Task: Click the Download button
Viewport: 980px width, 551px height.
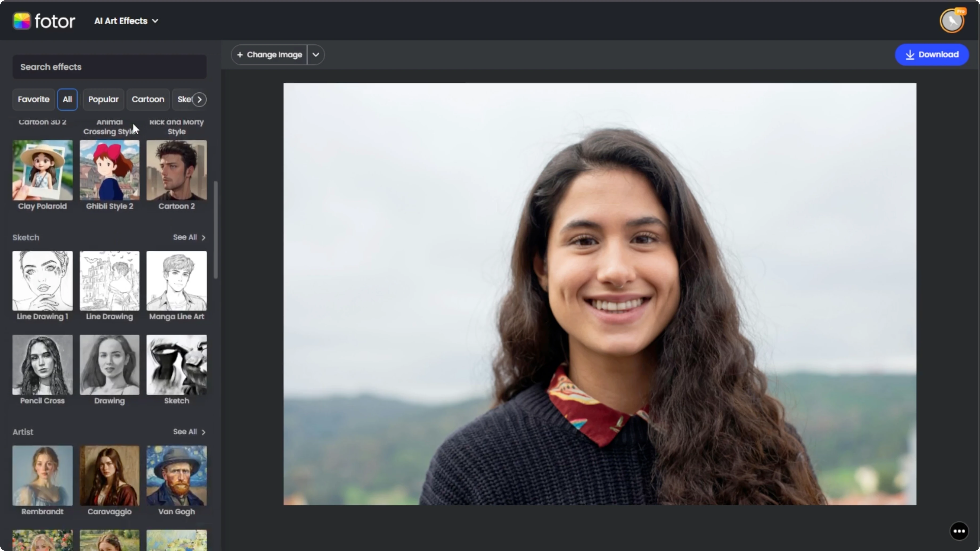Action: point(932,54)
